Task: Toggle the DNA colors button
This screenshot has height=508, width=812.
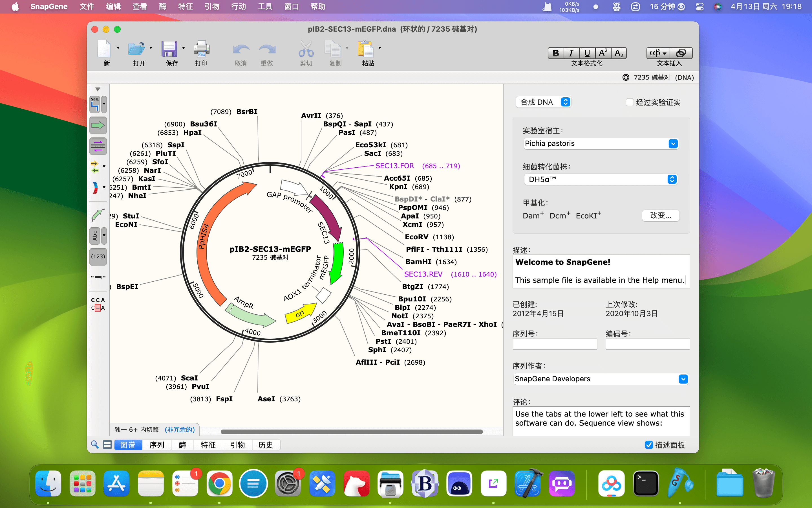Action: coord(95,187)
